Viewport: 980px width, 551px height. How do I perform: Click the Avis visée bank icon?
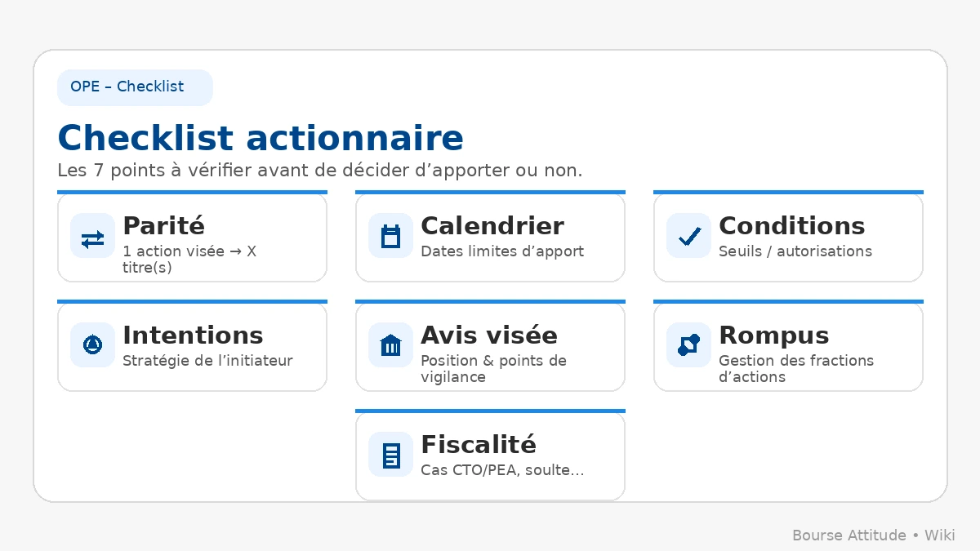pos(390,345)
